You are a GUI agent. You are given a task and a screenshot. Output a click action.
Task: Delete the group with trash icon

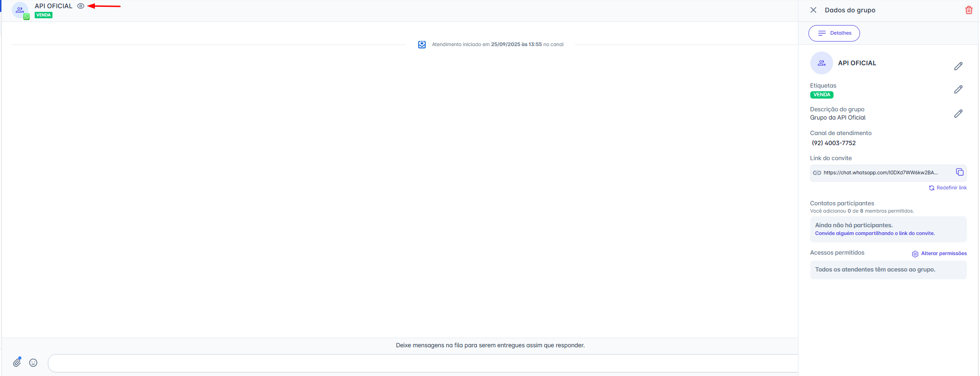tap(969, 10)
